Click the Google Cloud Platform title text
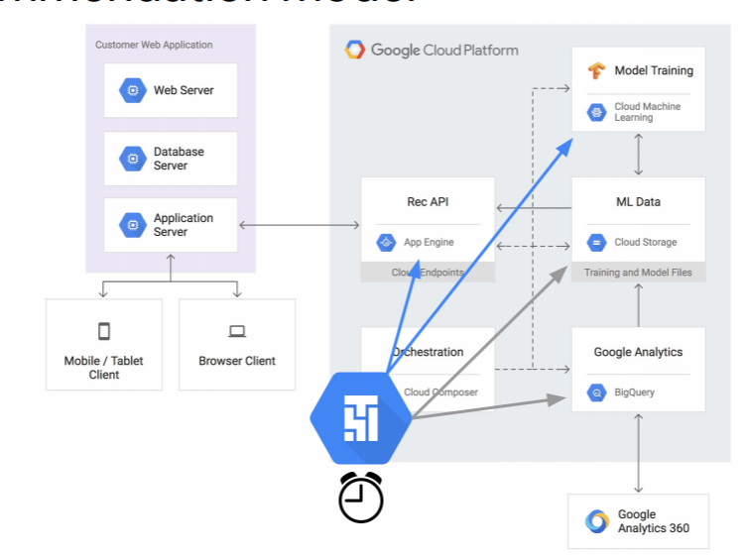Screen dimensions: 747x560 [x=444, y=50]
